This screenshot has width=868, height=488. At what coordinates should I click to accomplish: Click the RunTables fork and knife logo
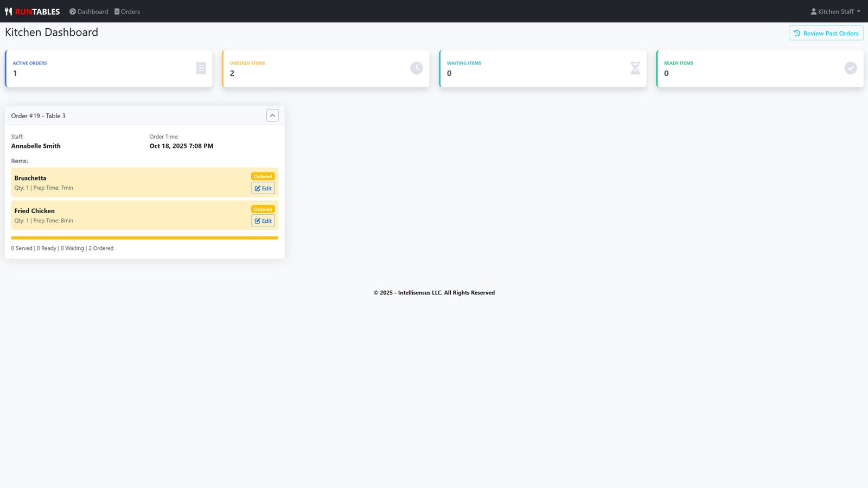coord(8,11)
